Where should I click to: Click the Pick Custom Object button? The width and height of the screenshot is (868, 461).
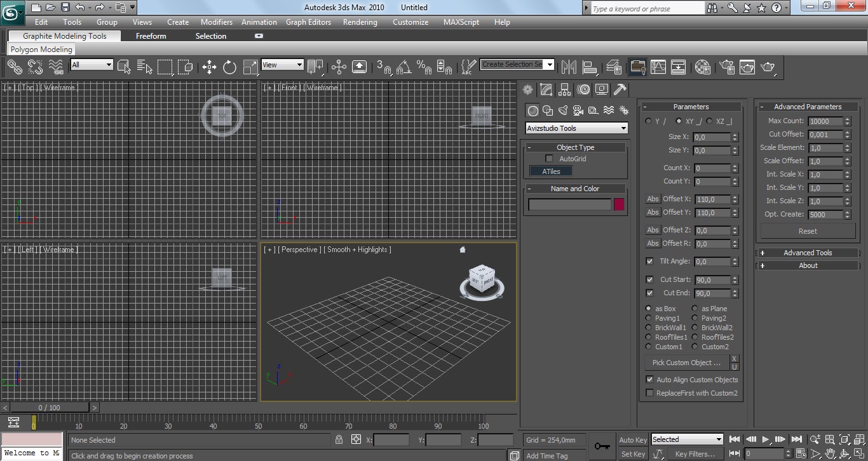tap(686, 362)
